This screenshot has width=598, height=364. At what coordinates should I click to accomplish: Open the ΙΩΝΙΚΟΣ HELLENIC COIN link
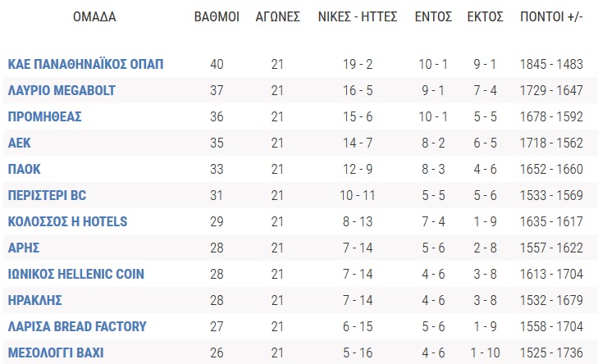(76, 275)
